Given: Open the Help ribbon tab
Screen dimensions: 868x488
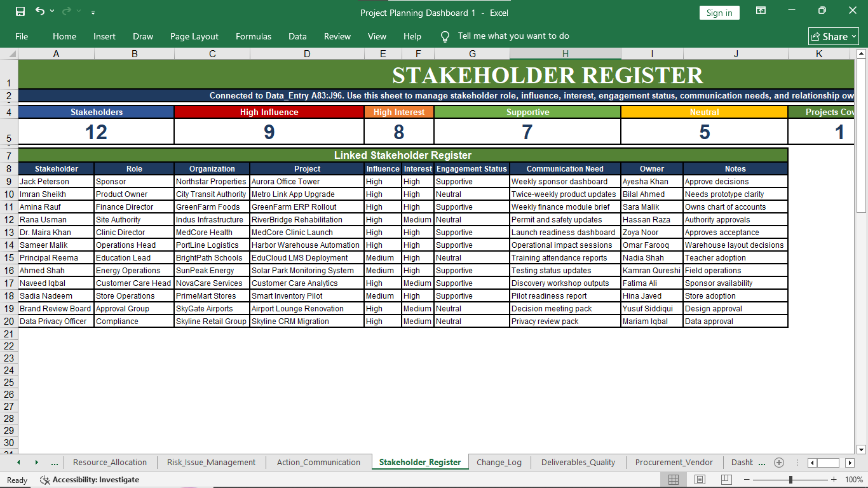Looking at the screenshot, I should point(412,36).
